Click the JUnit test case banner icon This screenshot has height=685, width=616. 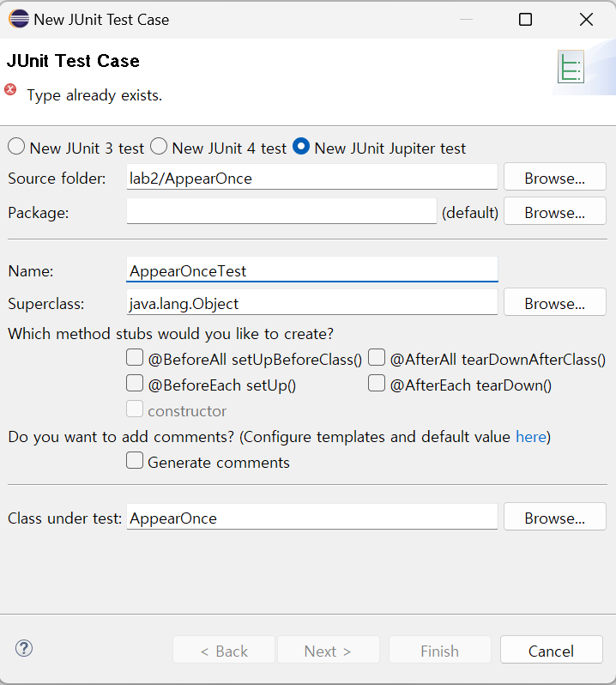571,67
